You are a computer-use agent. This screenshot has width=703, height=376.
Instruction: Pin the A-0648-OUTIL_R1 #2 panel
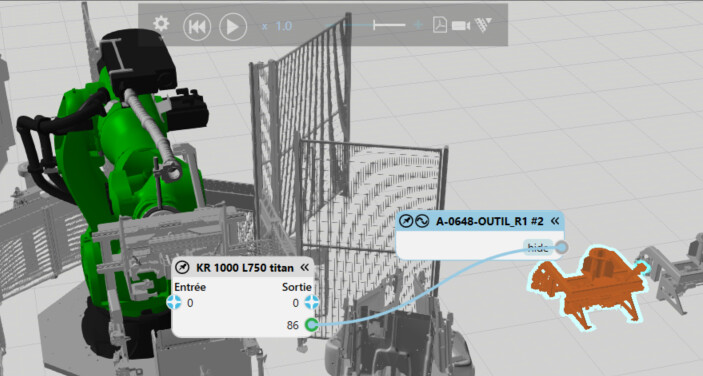pos(406,221)
